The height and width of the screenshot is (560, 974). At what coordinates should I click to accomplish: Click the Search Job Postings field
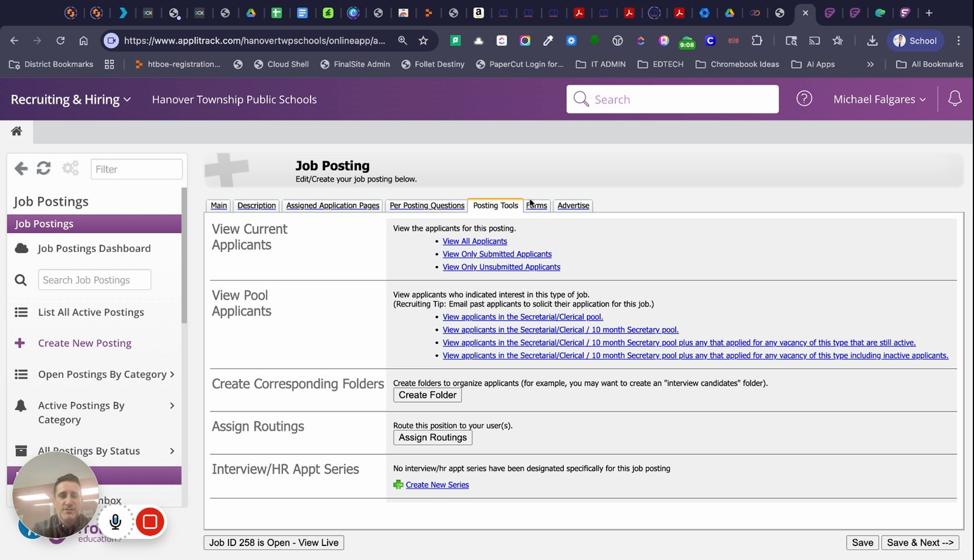94,280
